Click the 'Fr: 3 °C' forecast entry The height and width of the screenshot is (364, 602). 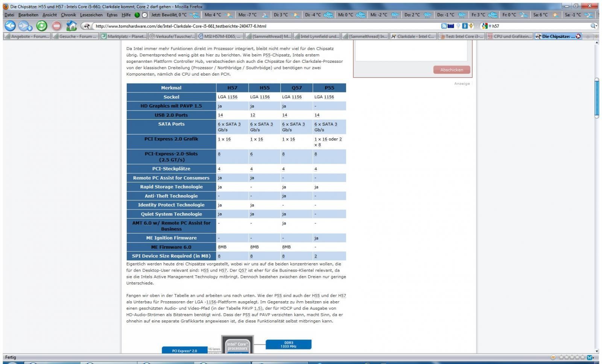click(485, 15)
